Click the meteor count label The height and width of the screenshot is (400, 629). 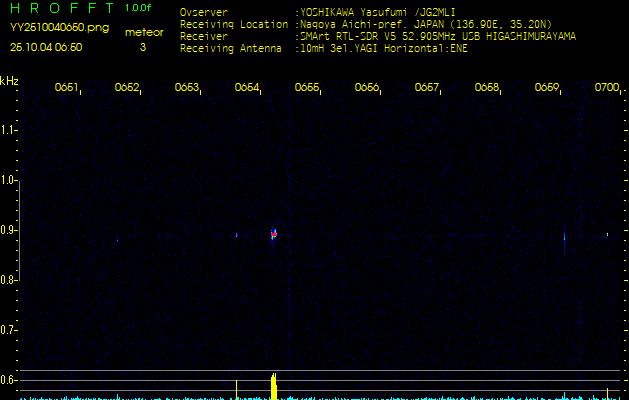(x=144, y=32)
